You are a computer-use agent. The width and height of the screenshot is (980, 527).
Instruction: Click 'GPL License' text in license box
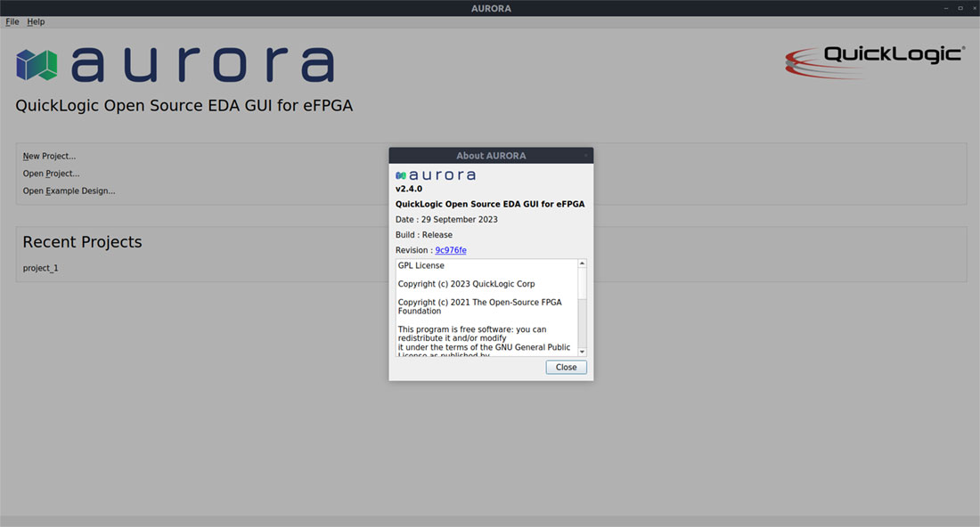(x=421, y=265)
